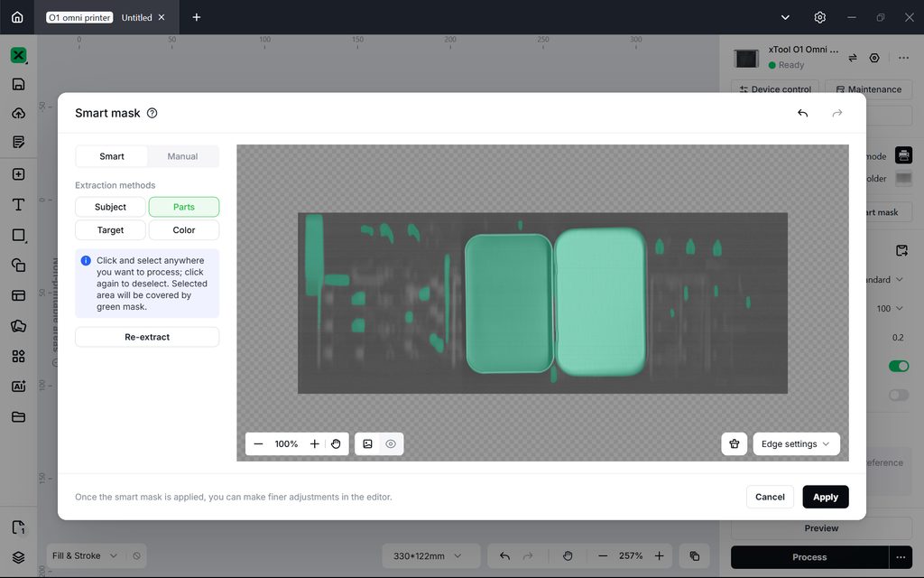Expand the title bar chevron dropdown

[x=785, y=18]
